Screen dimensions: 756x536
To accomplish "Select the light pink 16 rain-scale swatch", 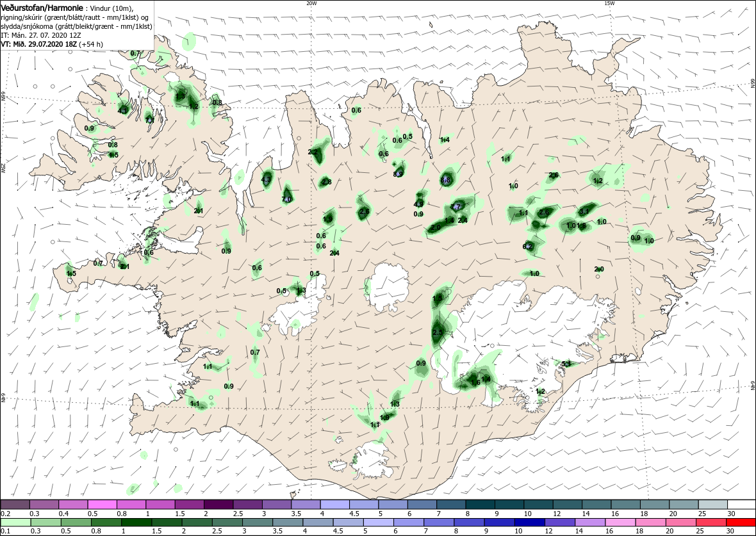I will click(620, 523).
